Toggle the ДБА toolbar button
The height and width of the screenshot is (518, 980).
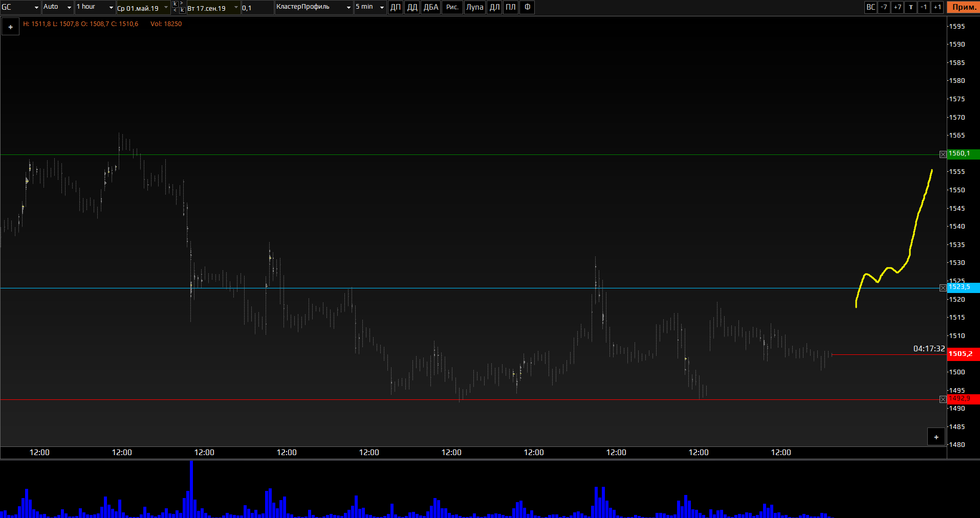tap(431, 7)
